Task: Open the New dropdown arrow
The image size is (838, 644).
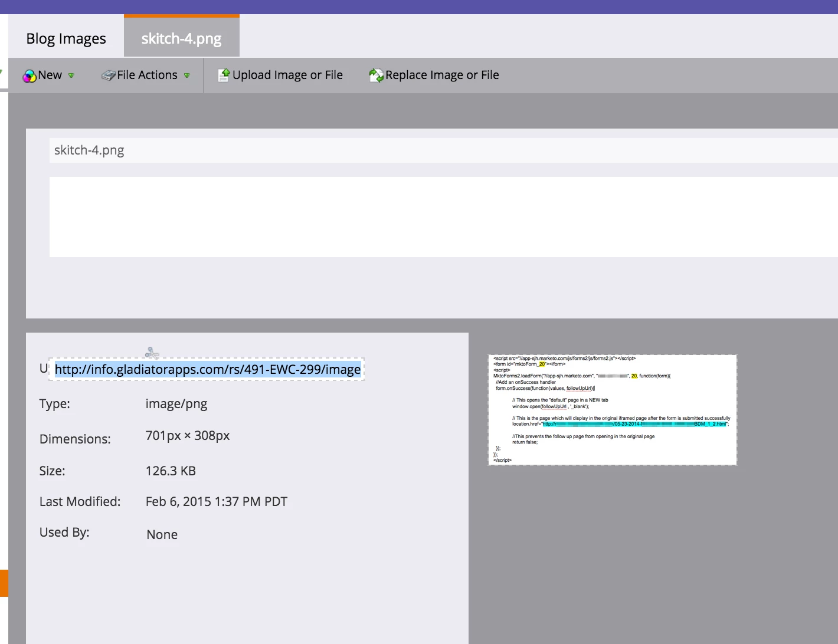Action: 71,75
